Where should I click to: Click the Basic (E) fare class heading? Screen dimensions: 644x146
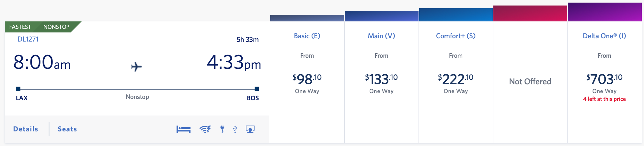307,36
